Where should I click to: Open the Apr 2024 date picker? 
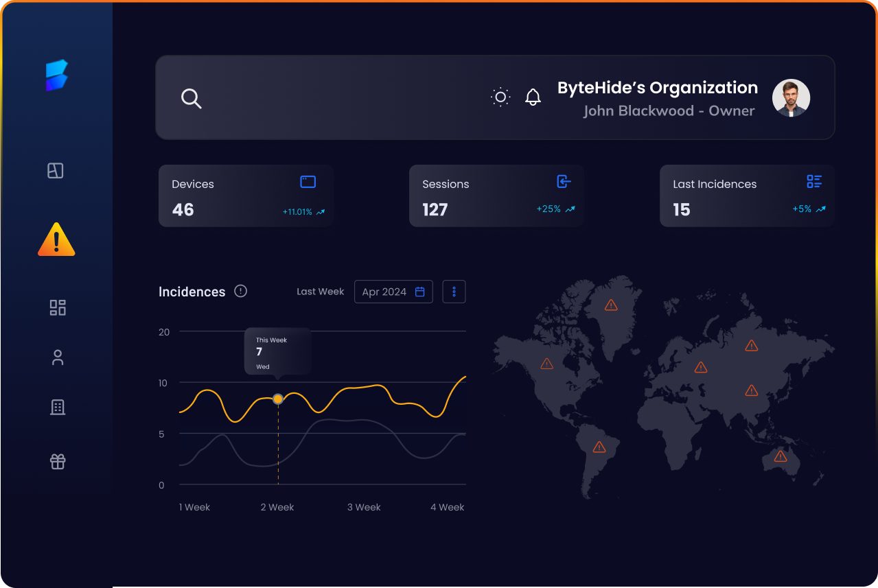393,292
